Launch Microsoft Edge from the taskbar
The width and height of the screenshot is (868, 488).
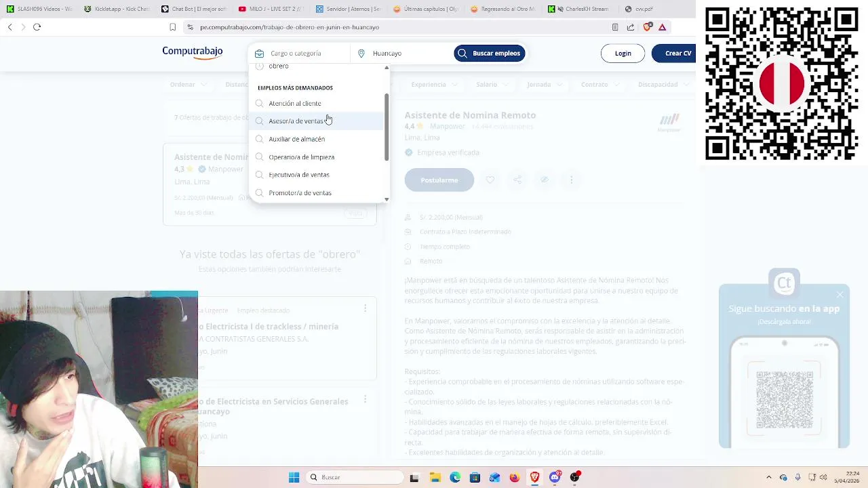(x=455, y=477)
